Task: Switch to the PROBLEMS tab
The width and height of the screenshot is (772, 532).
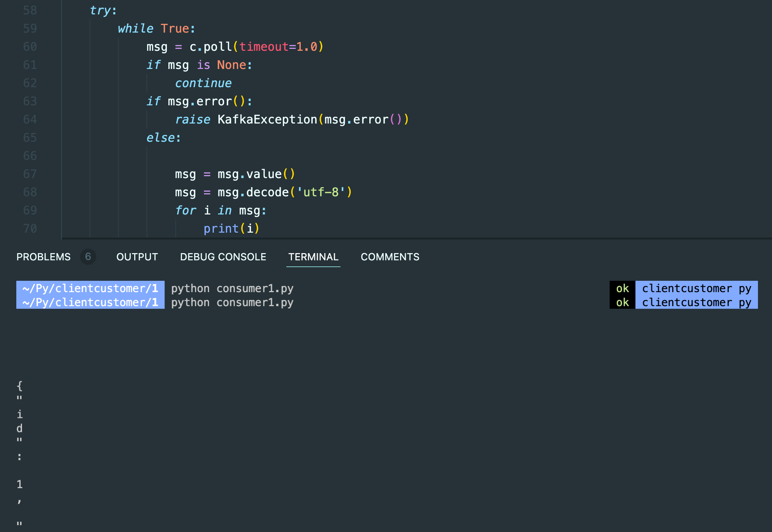Action: pyautogui.click(x=43, y=257)
